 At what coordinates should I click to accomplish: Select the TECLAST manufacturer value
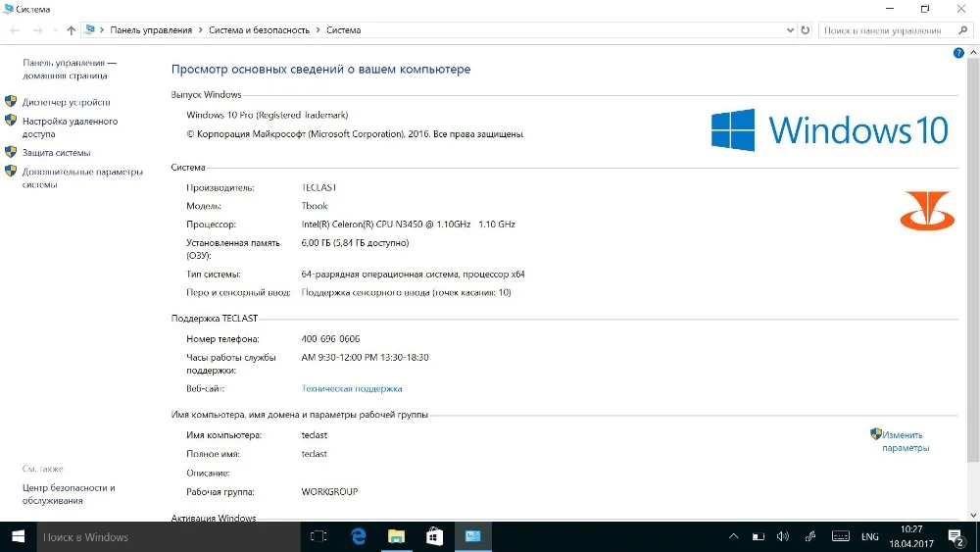pyautogui.click(x=318, y=187)
